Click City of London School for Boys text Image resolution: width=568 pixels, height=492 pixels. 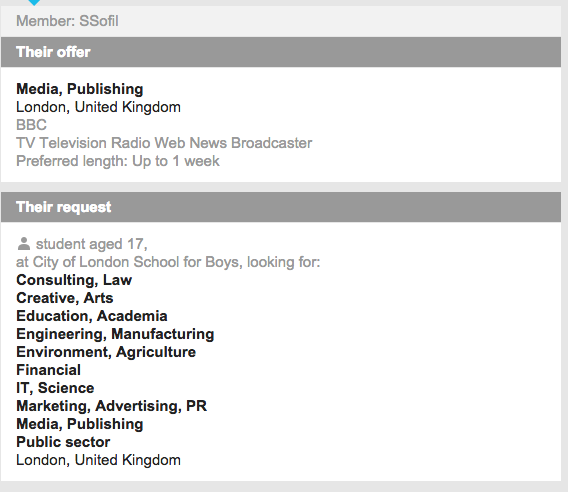click(137, 262)
